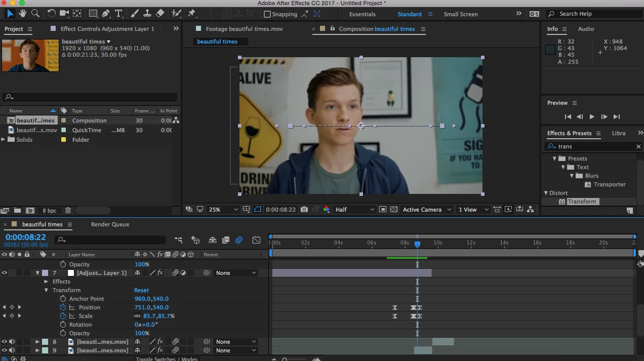Take a snapshot with camera icon
Screen dimensions: 644x361
click(x=304, y=210)
